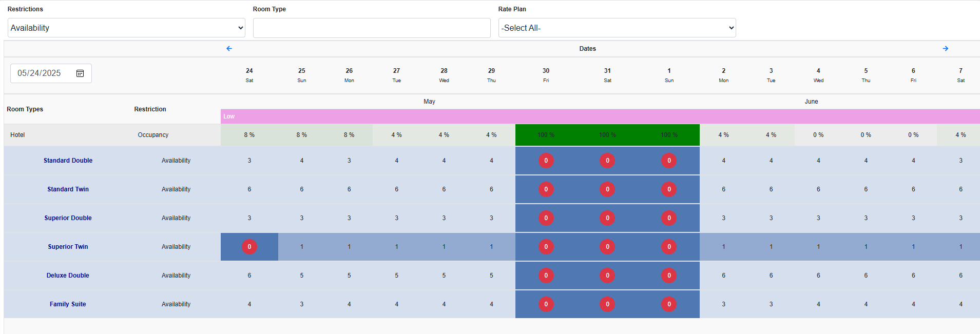Open the Rate Plan dropdown

click(x=617, y=28)
